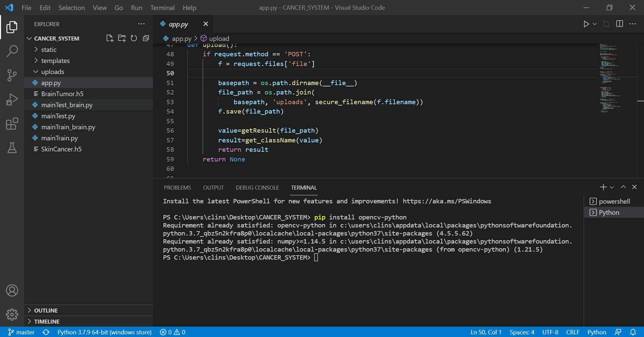Image resolution: width=644 pixels, height=337 pixels.
Task: Select Python 3.7.9 interpreter in status bar
Action: tap(104, 332)
